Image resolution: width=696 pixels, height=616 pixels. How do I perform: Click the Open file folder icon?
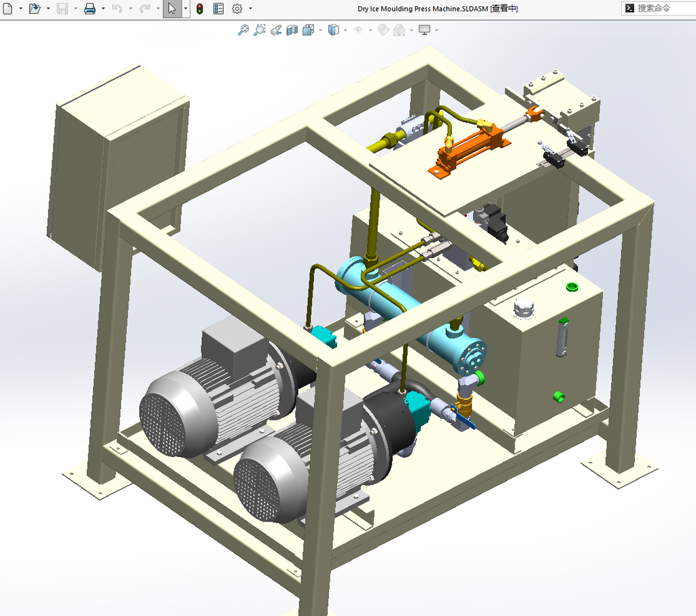[x=35, y=8]
